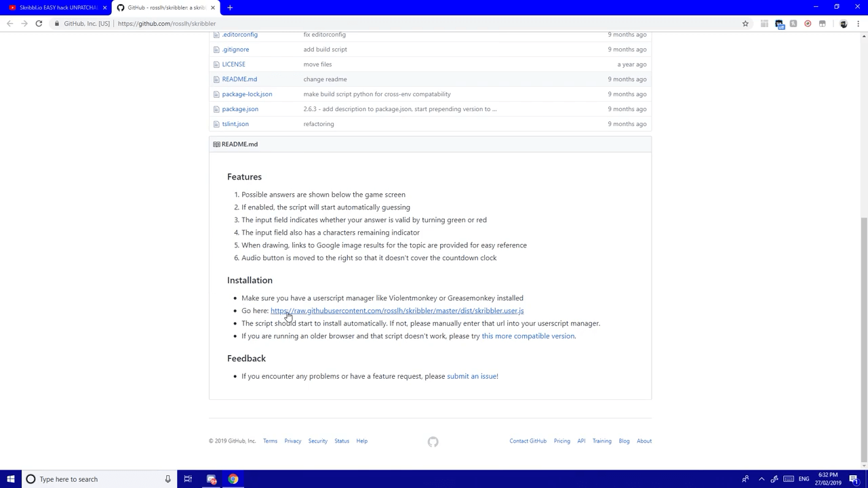This screenshot has width=868, height=488.
Task: Open the .editorconfig file
Action: pyautogui.click(x=239, y=35)
